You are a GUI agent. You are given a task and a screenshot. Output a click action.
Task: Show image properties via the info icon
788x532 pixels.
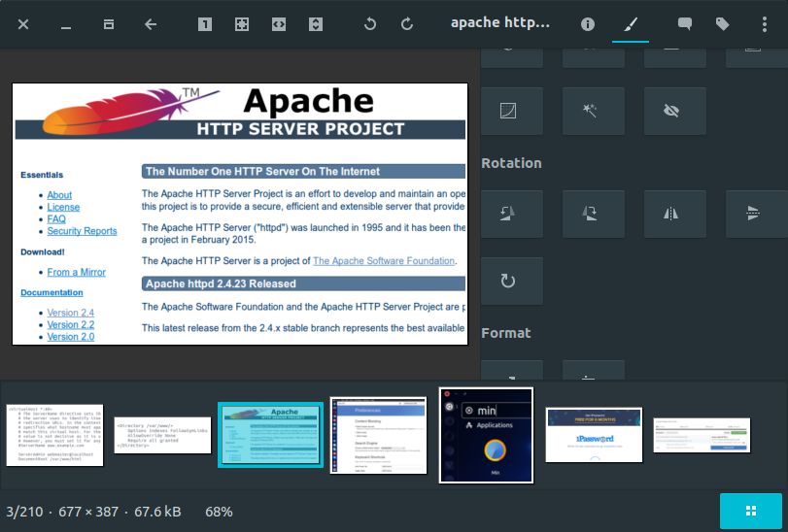[x=588, y=24]
